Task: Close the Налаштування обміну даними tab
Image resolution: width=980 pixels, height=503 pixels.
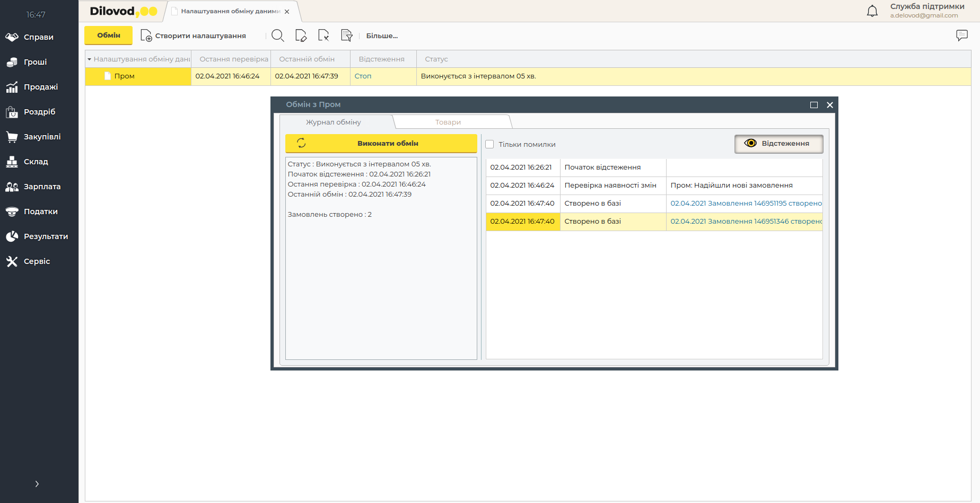Action: [x=287, y=12]
